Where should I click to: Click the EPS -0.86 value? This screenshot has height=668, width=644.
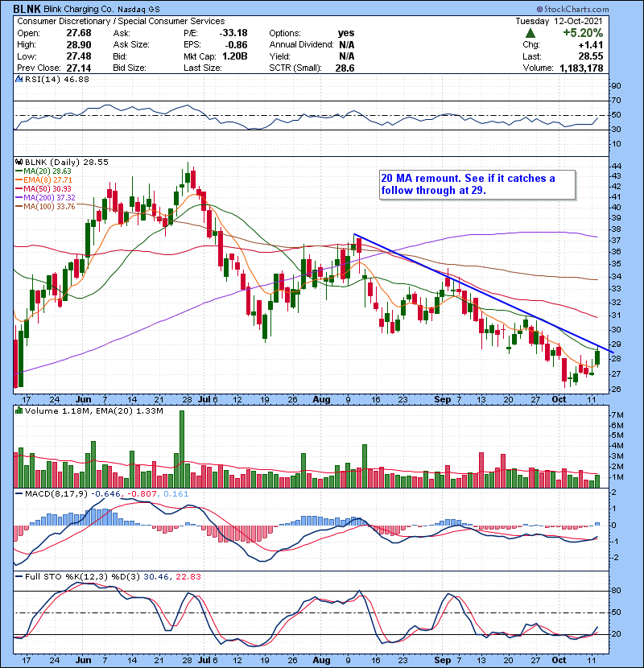coord(237,45)
